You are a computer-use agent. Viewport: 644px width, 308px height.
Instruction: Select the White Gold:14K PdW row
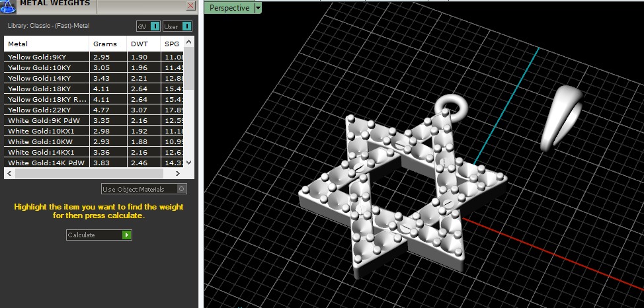pos(94,163)
